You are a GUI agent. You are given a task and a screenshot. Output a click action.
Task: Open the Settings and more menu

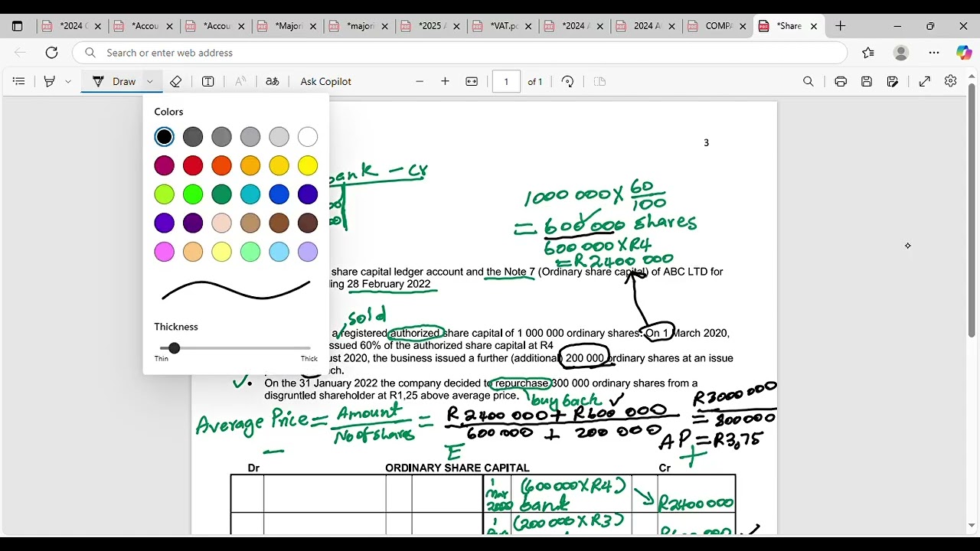click(x=934, y=53)
